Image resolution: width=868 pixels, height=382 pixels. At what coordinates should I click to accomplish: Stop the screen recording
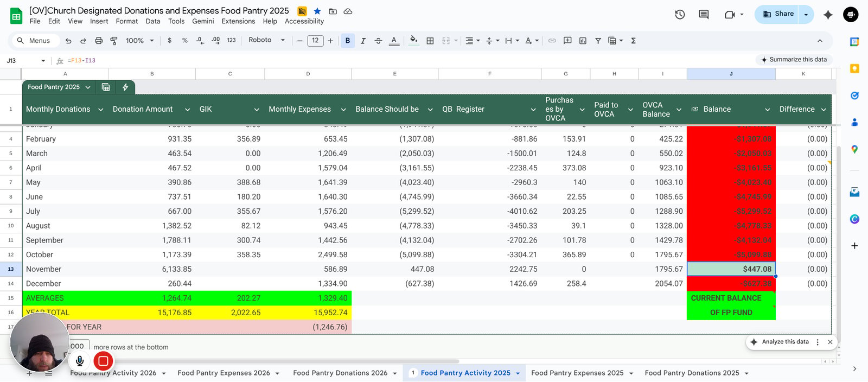(x=103, y=361)
